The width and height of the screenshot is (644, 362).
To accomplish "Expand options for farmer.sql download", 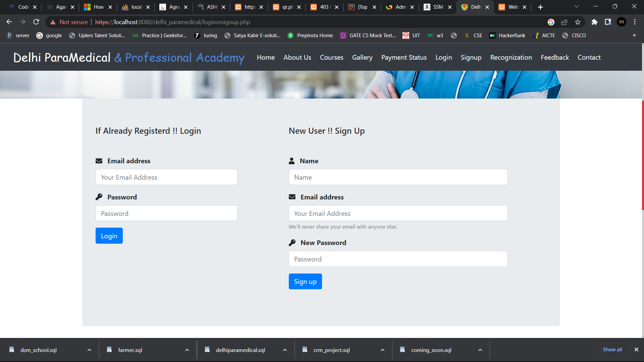I will [x=187, y=350].
